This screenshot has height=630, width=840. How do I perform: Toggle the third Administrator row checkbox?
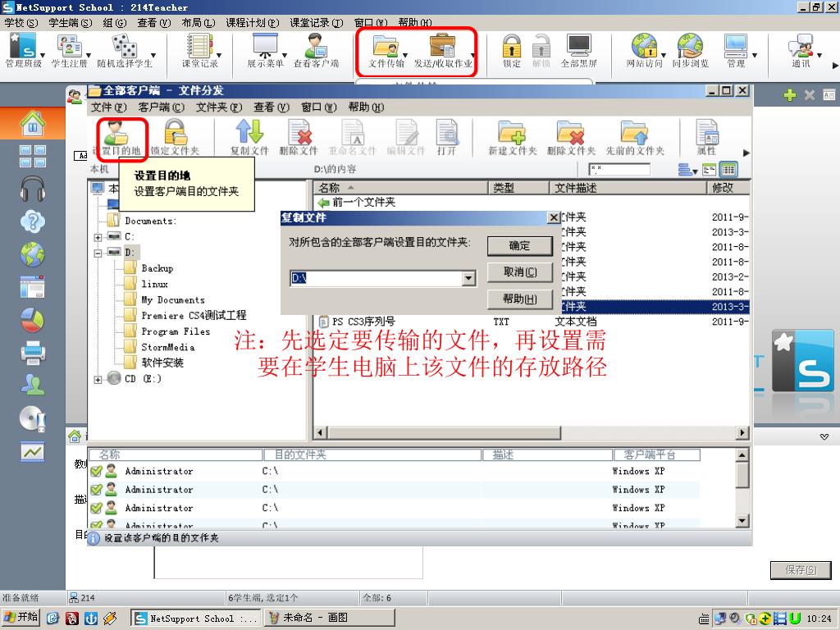[x=97, y=508]
